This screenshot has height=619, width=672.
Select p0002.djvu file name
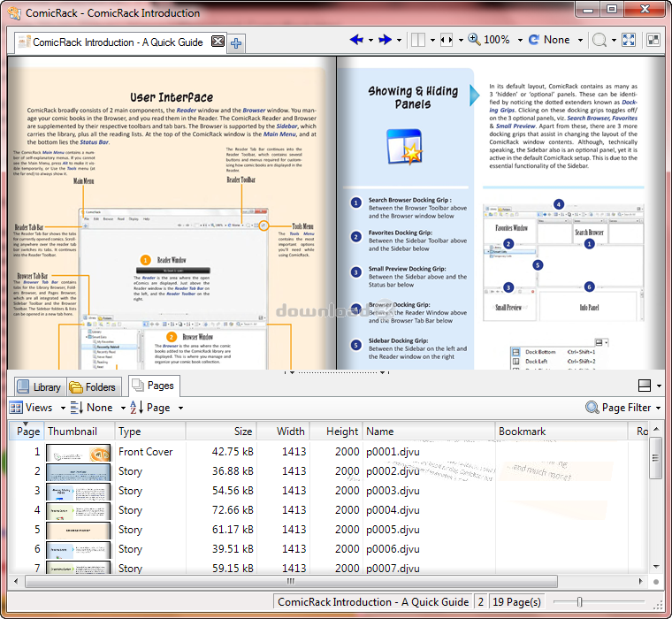(x=393, y=471)
